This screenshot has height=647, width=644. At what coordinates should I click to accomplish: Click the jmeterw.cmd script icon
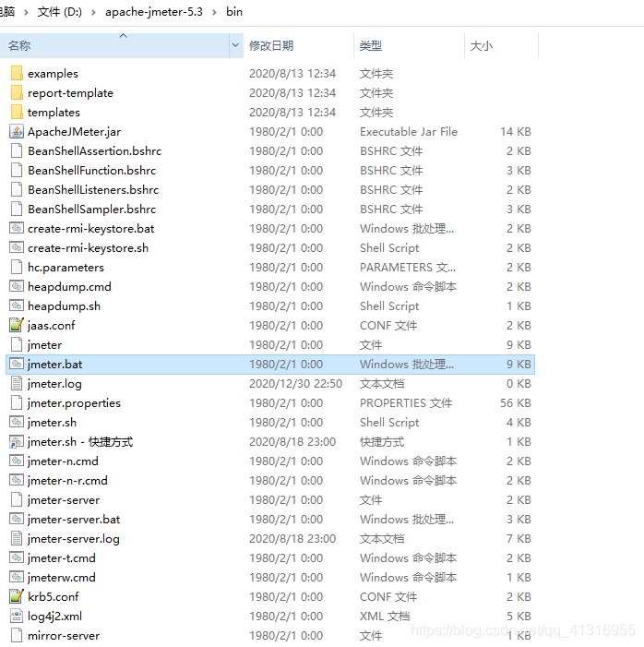click(x=17, y=577)
